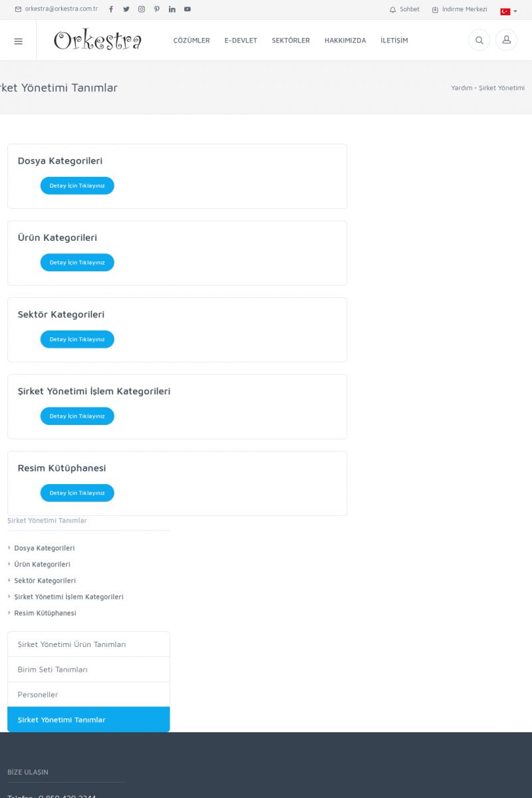The image size is (532, 798).
Task: Click the Facebook icon in top bar
Action: (x=111, y=9)
